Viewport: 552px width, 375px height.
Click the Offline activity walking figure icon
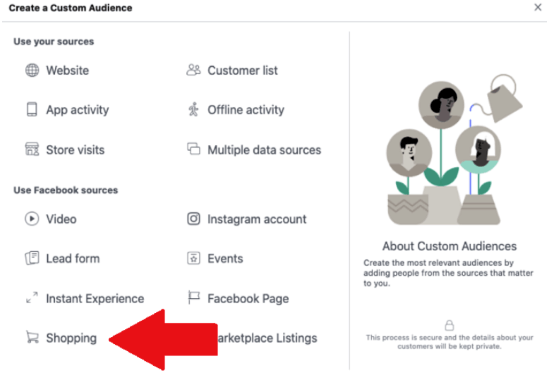193,110
